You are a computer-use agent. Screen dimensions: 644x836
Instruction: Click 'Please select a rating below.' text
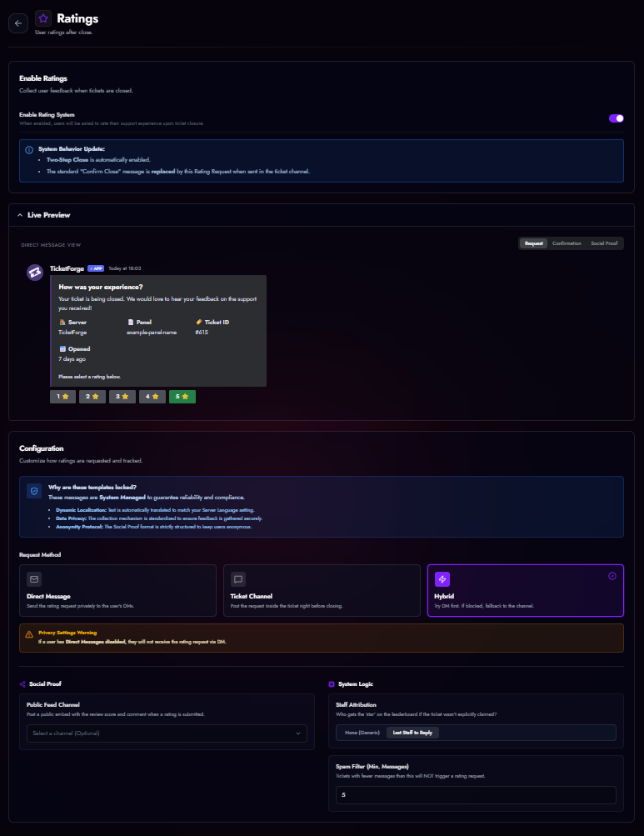(90, 377)
